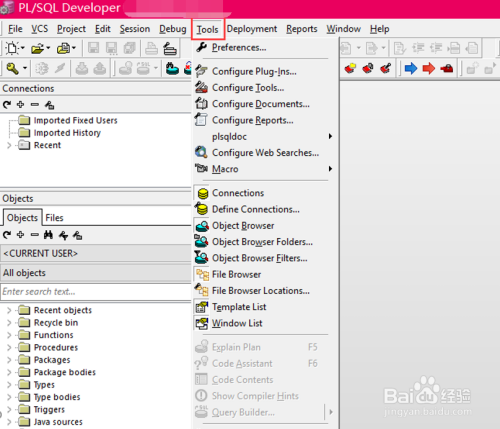The height and width of the screenshot is (429, 500).
Task: Click the New document toolbar icon
Action: point(12,48)
